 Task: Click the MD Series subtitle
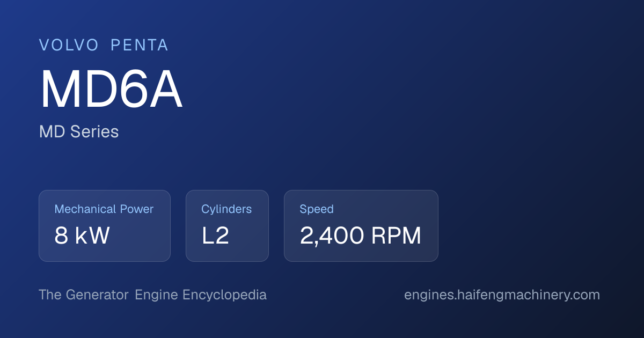pos(79,131)
